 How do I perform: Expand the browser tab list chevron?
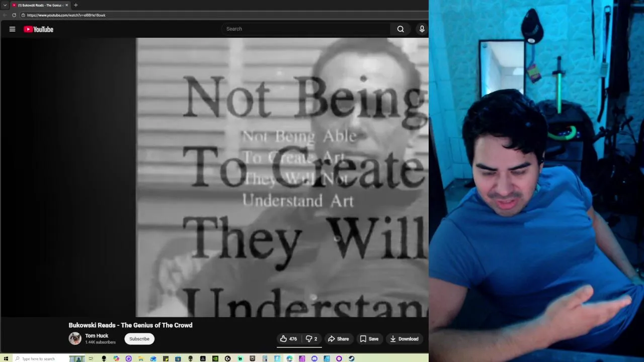tap(5, 5)
